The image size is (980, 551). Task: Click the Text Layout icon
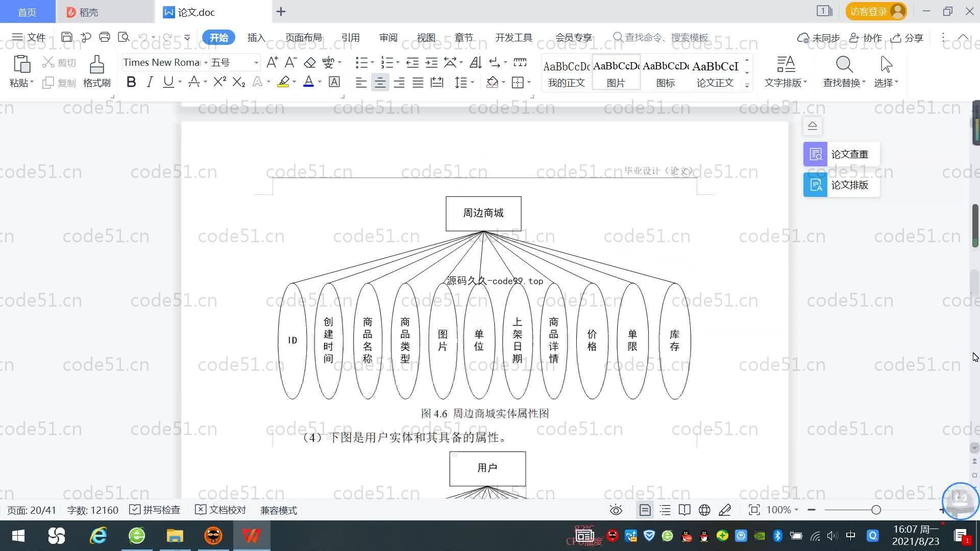[x=786, y=65]
